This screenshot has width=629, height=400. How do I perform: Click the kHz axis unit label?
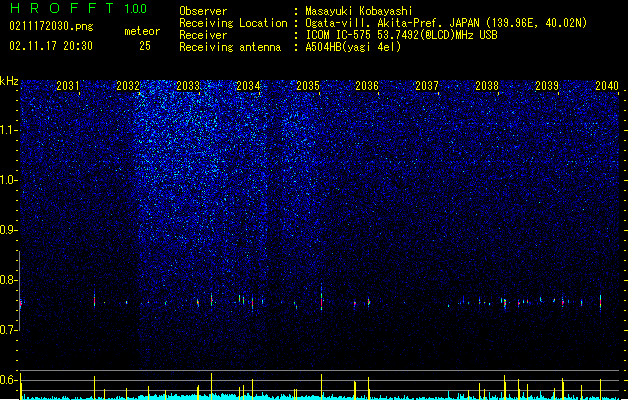pyautogui.click(x=9, y=81)
